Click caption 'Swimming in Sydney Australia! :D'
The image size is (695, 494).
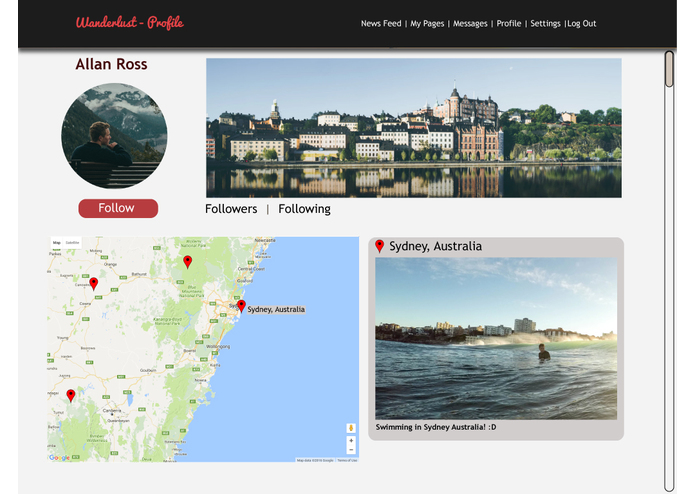tap(436, 427)
